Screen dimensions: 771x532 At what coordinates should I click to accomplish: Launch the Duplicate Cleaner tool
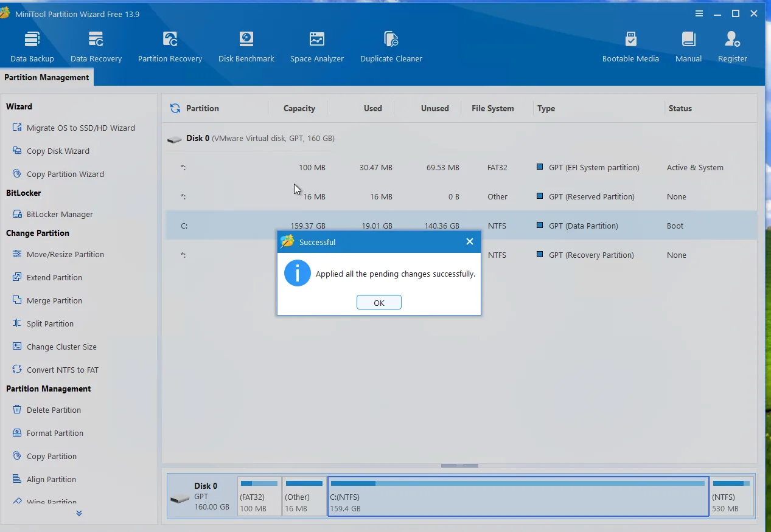click(391, 47)
